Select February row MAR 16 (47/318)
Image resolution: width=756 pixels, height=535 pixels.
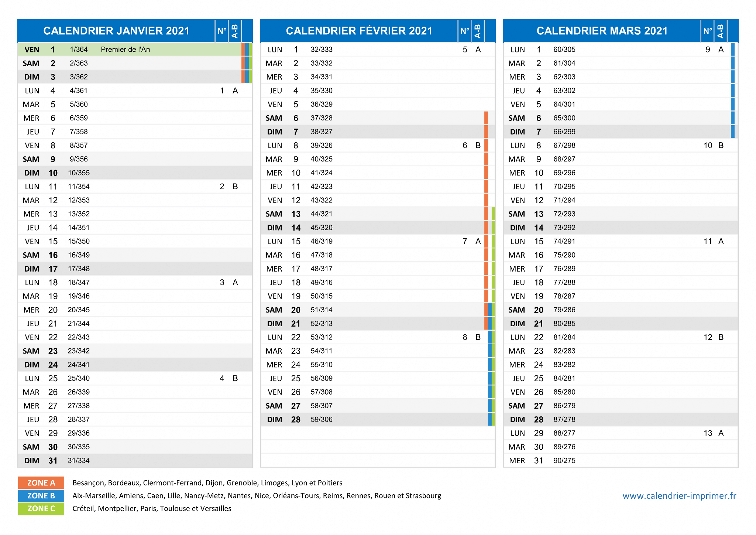(378, 255)
